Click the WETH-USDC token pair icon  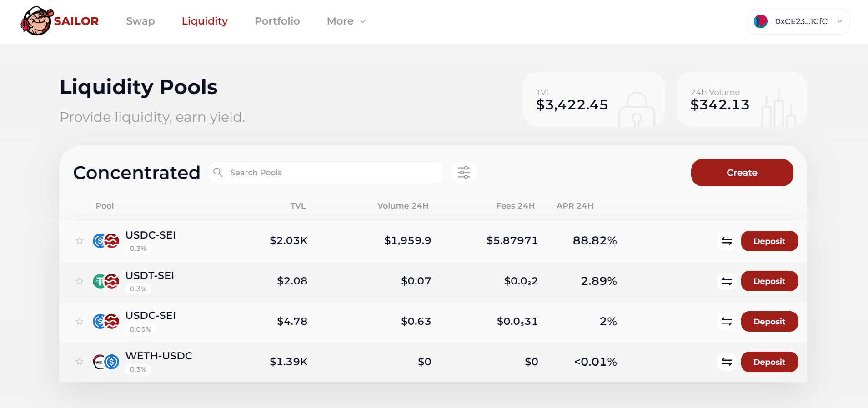(106, 362)
